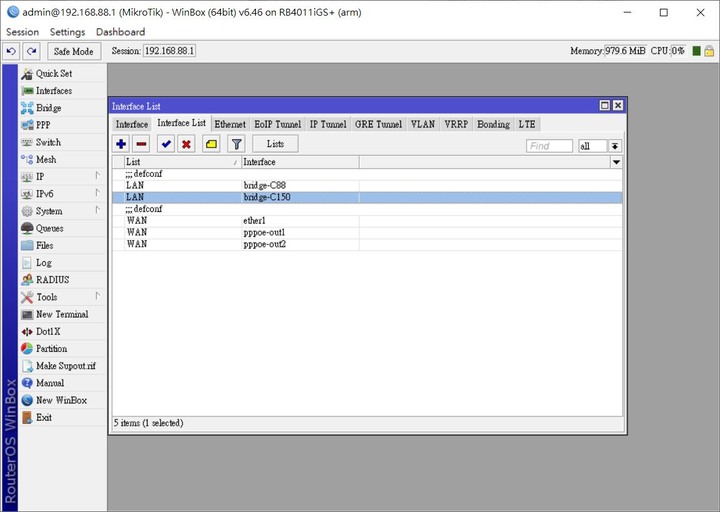Open the System sidebar menu
The height and width of the screenshot is (512, 720).
(x=62, y=211)
